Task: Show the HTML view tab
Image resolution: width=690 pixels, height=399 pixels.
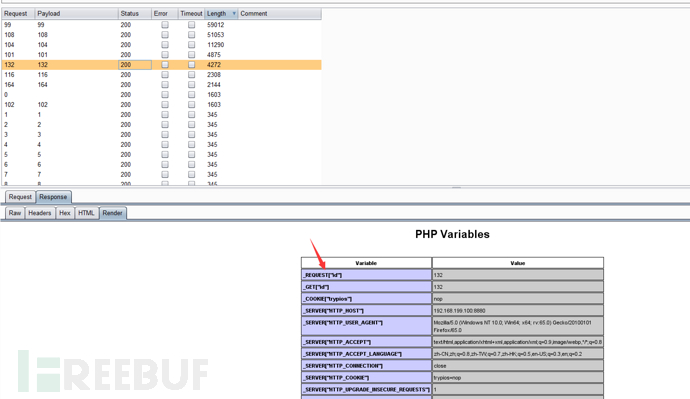Action: click(86, 213)
